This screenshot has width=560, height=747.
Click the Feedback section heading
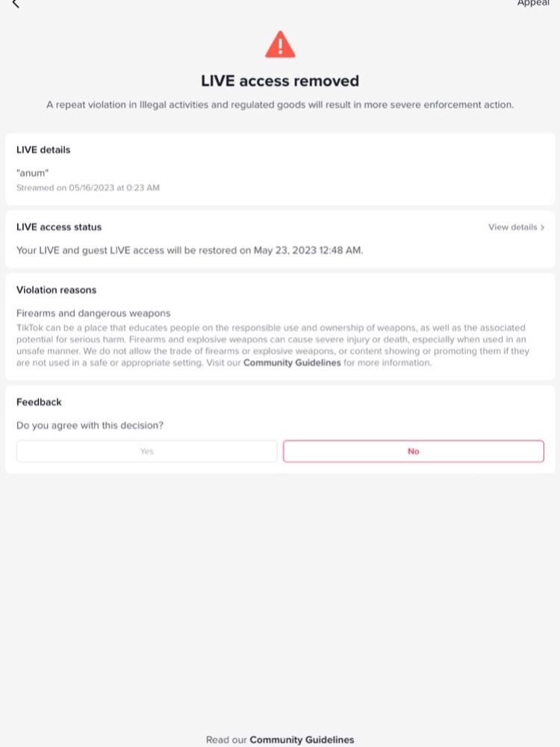pyautogui.click(x=39, y=402)
